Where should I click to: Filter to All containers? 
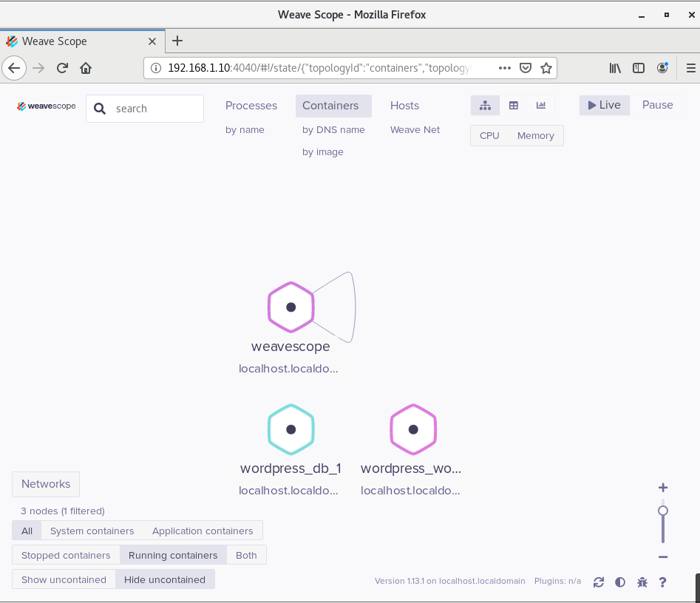click(27, 531)
